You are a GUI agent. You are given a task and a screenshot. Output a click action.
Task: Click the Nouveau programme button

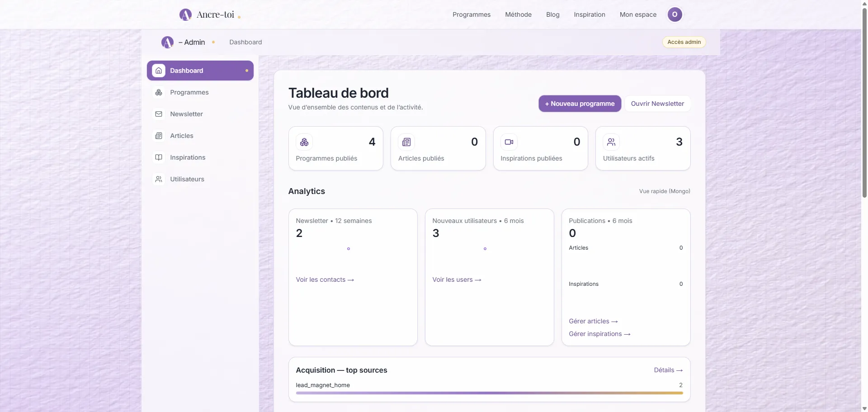[580, 103]
